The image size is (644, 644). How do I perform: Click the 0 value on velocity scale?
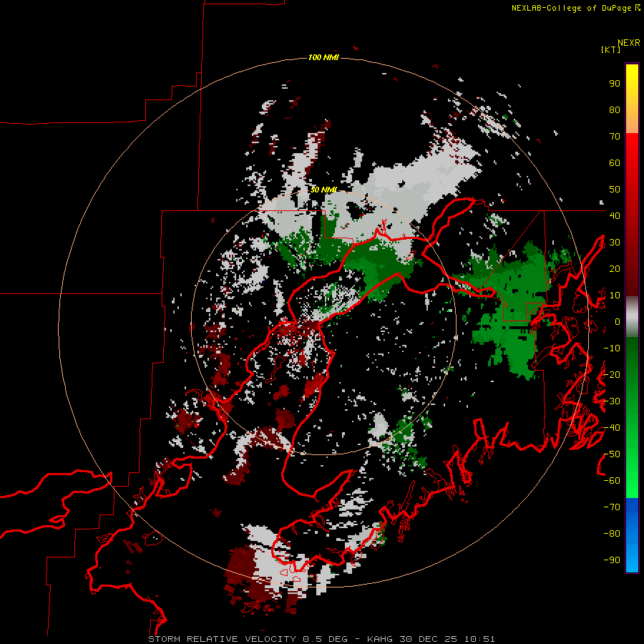point(618,321)
